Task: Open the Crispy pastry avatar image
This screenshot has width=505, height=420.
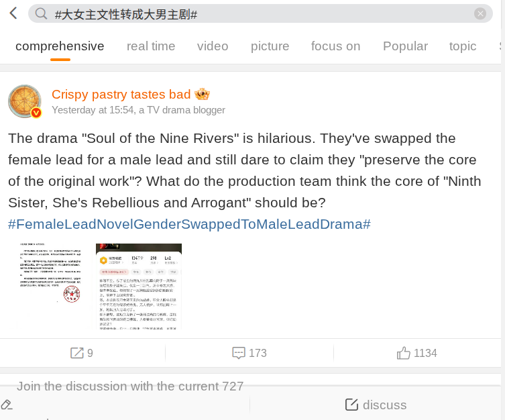Action: [x=25, y=101]
